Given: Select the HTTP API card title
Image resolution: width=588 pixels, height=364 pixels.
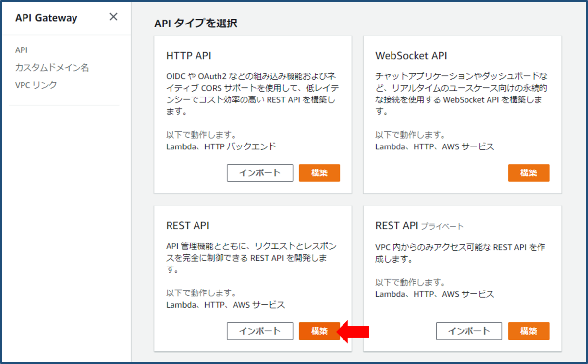Looking at the screenshot, I should click(189, 55).
